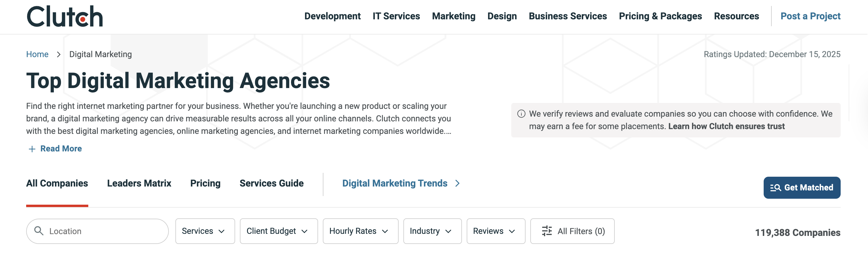
Task: Open the Resources menu
Action: (x=736, y=16)
